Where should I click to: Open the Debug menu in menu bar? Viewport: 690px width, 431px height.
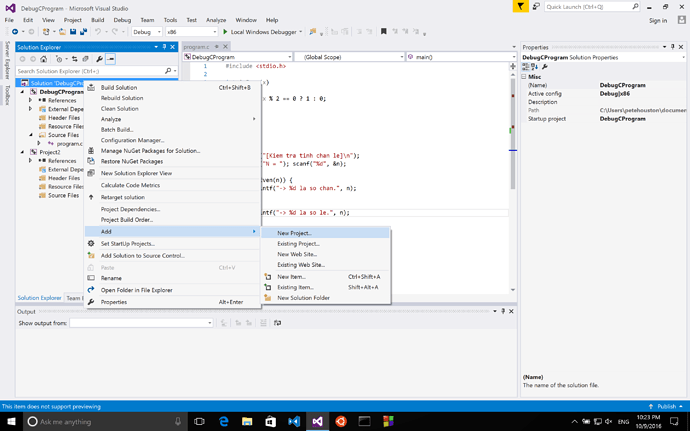[122, 20]
